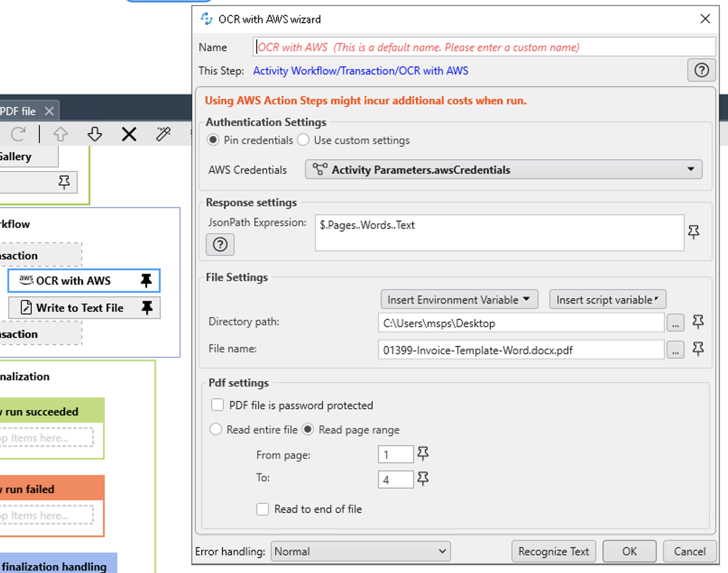Click the down arrow step icon in toolbar

pos(95,134)
